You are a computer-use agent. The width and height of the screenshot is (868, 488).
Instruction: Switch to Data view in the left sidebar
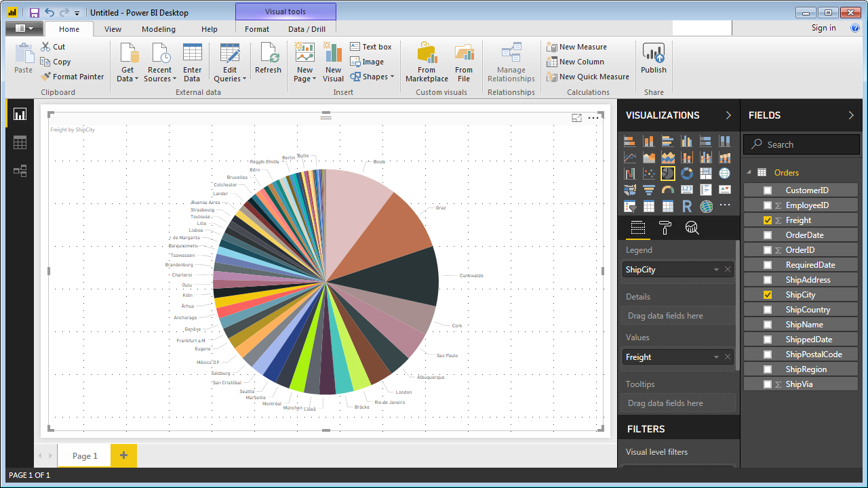pos(20,142)
